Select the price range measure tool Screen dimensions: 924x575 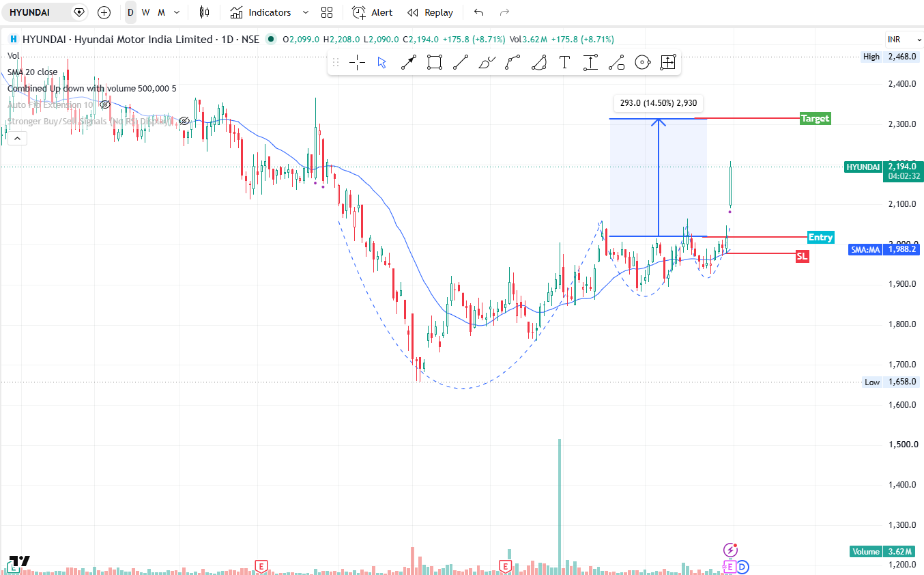(x=590, y=63)
